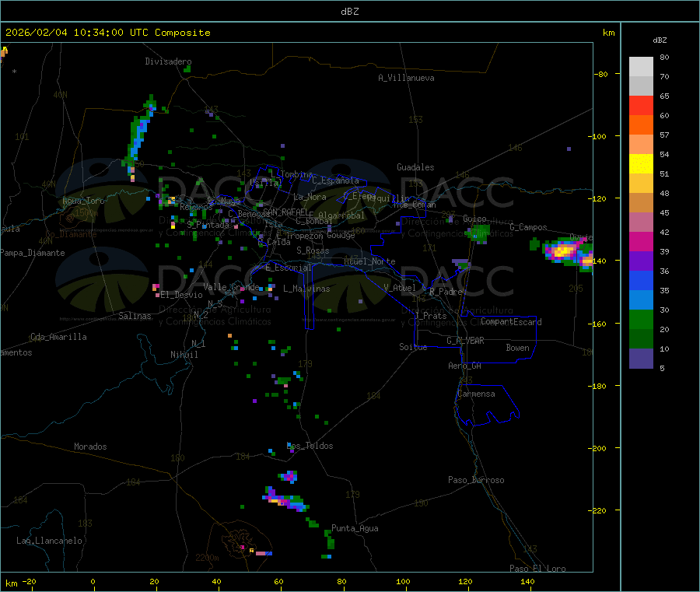This screenshot has width=700, height=592.
Task: Click the Carmensa location label
Action: [476, 394]
